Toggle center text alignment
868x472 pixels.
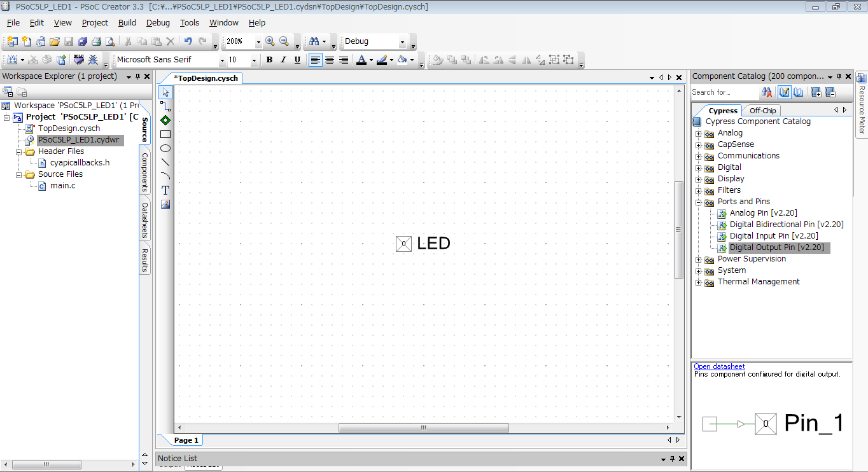click(330, 60)
